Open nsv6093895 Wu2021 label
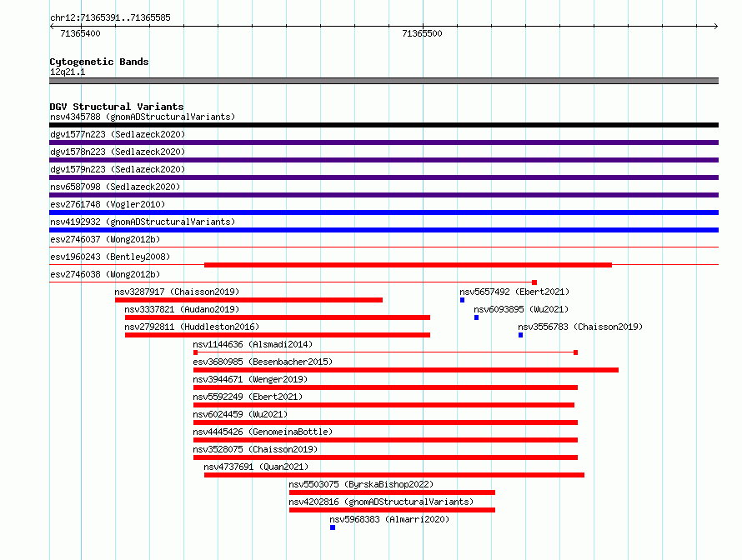The image size is (742, 560). click(521, 309)
